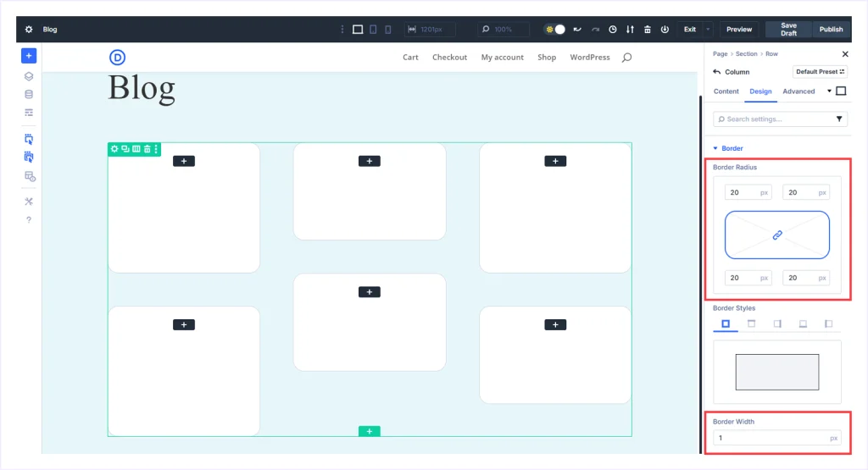Click the redo arrow in top bar
The image size is (868, 470).
point(595,30)
